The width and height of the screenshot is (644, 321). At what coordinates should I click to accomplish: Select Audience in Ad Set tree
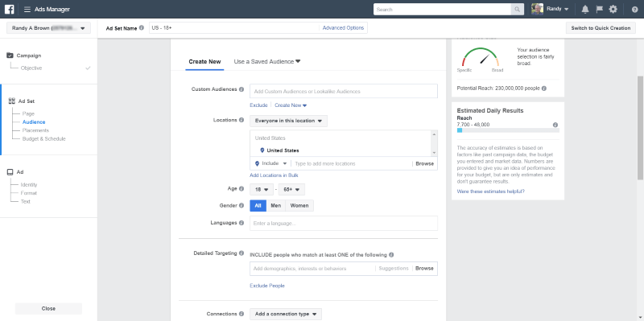(x=34, y=122)
